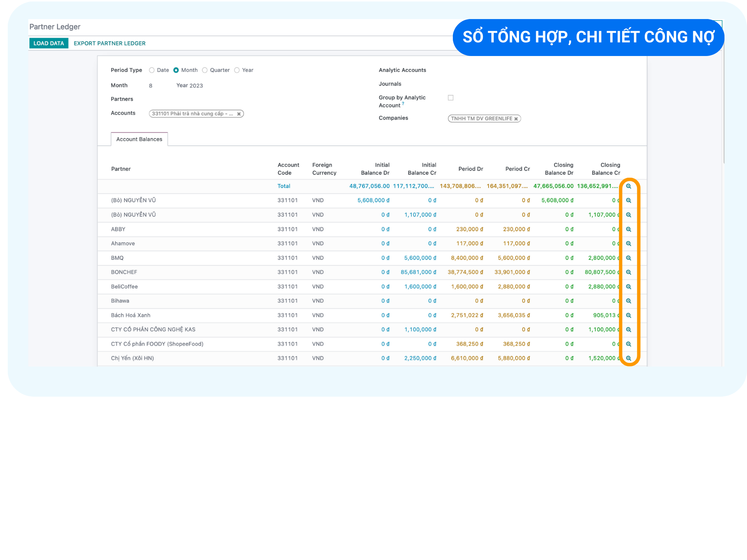Click magnifier icon for BeliCoffee
747x560 pixels.
pyautogui.click(x=628, y=287)
